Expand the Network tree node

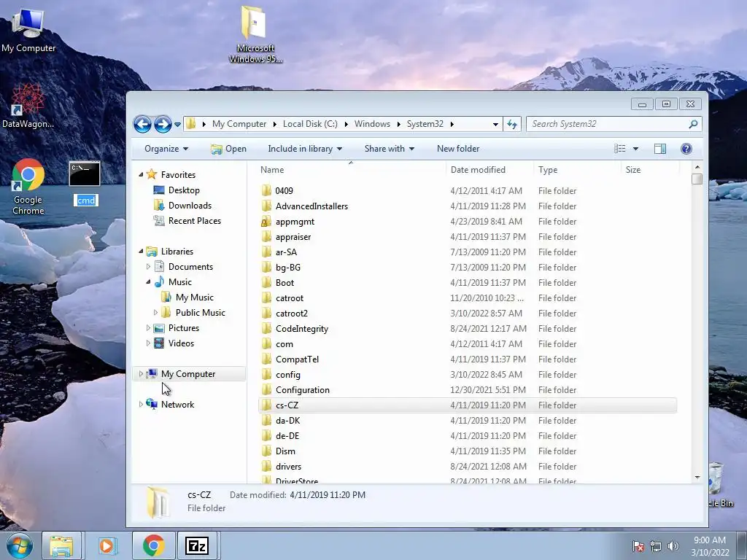click(141, 404)
